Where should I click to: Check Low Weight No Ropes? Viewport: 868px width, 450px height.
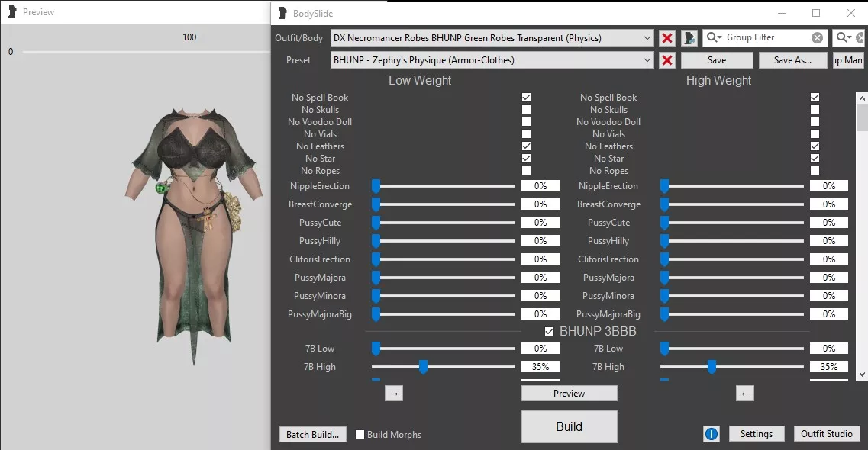(526, 170)
